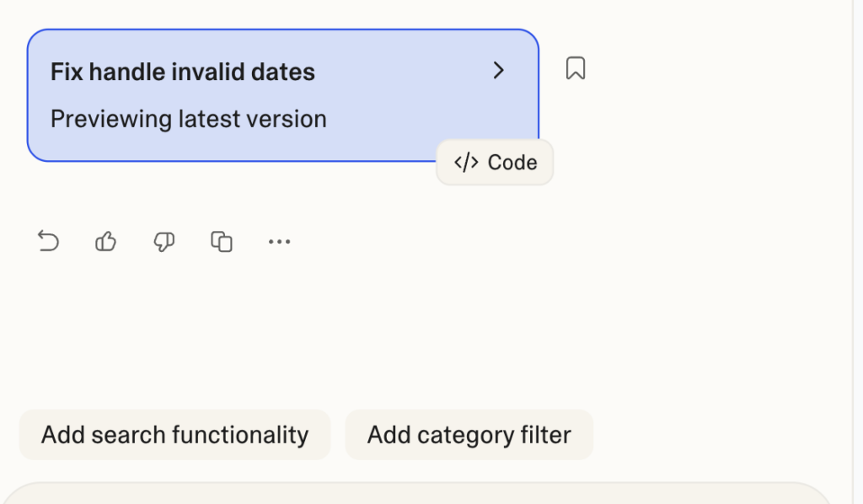
Task: Select the "Add search functionality" suggestion
Action: point(175,435)
